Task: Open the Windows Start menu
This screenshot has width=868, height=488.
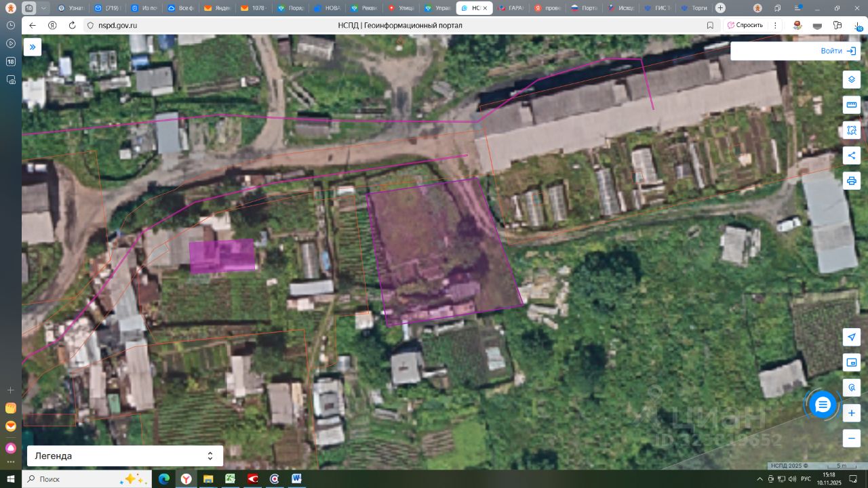Action: coord(11,479)
